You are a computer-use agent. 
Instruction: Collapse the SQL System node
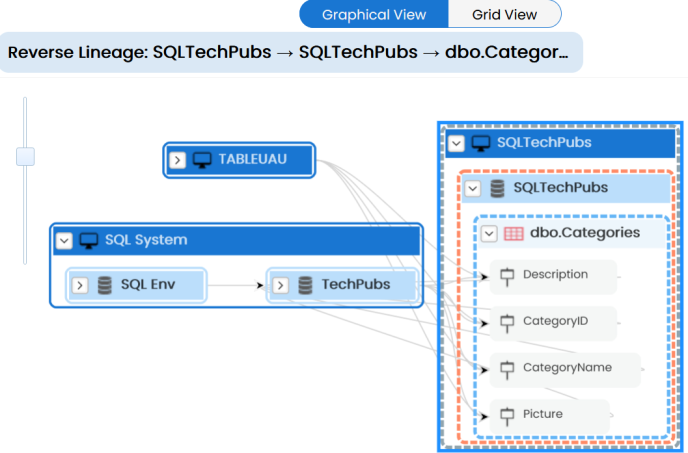click(x=65, y=240)
